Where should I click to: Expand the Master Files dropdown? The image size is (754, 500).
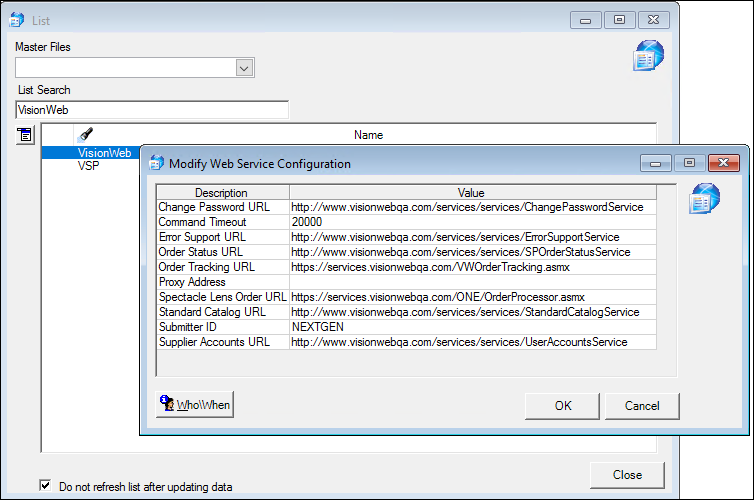[244, 68]
